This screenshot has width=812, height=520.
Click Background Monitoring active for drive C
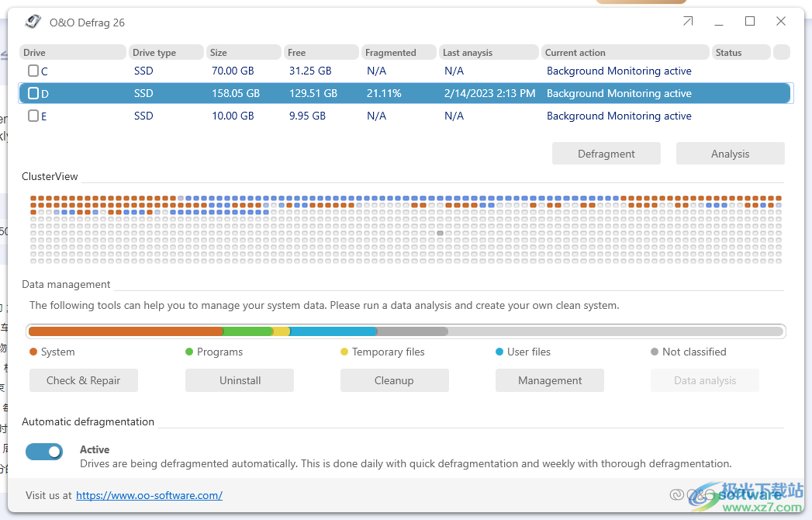pyautogui.click(x=619, y=71)
